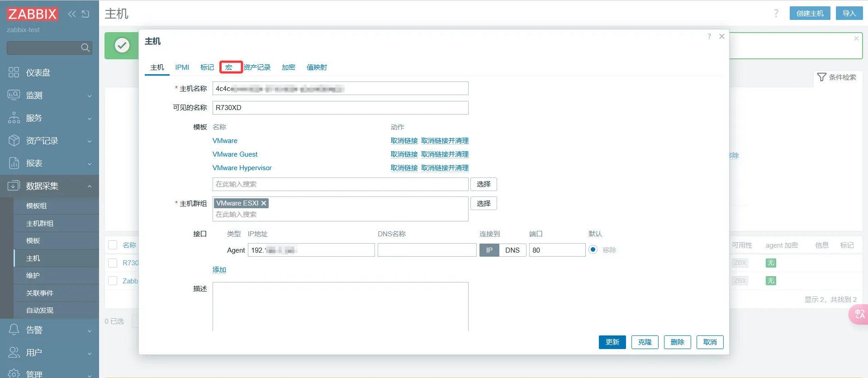This screenshot has width=868, height=378.
Task: Click 选择 button beside host groups
Action: click(484, 203)
